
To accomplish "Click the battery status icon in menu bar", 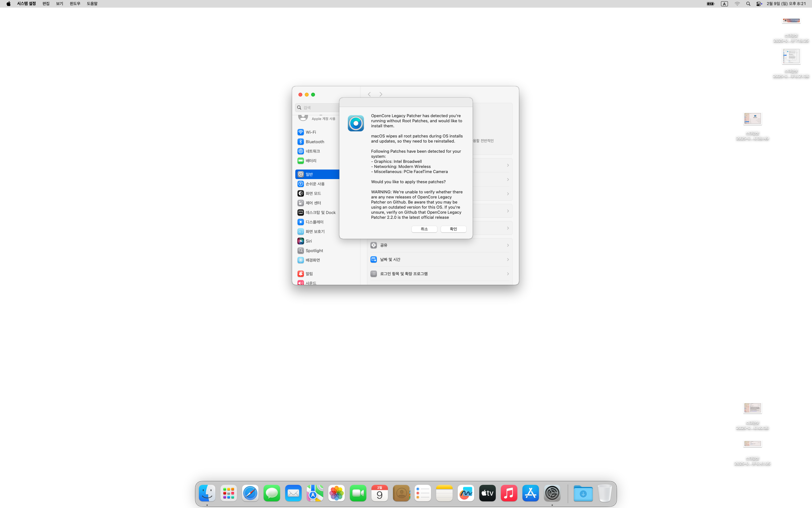I will point(711,4).
